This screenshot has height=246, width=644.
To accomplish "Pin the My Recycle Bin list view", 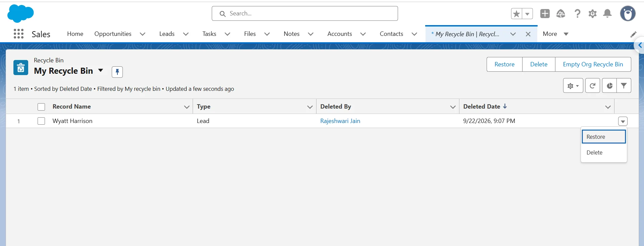I will pyautogui.click(x=117, y=72).
